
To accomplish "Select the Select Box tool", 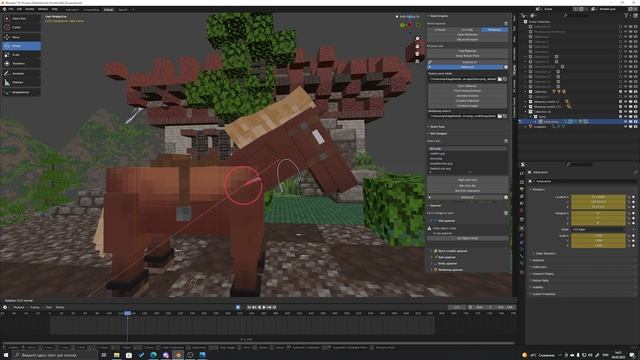I will (21, 18).
